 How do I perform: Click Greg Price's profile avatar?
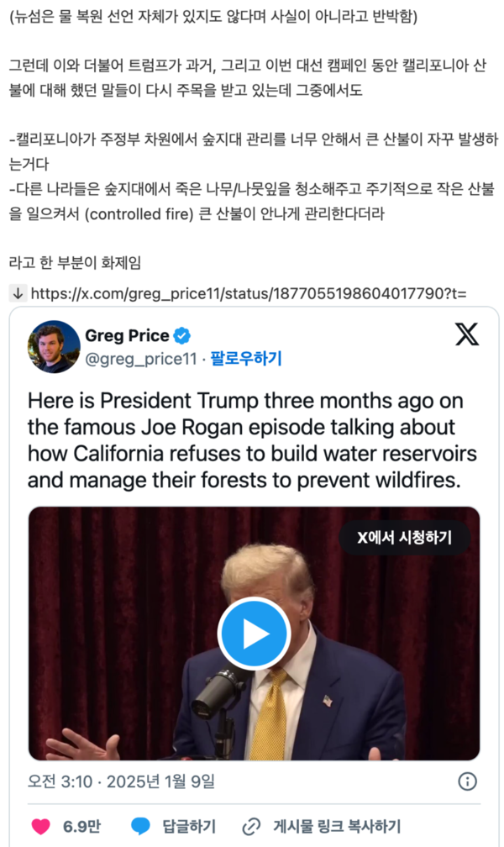[54, 346]
